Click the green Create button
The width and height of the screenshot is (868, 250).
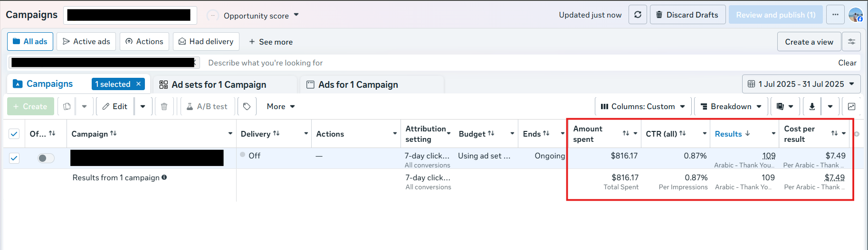(30, 106)
